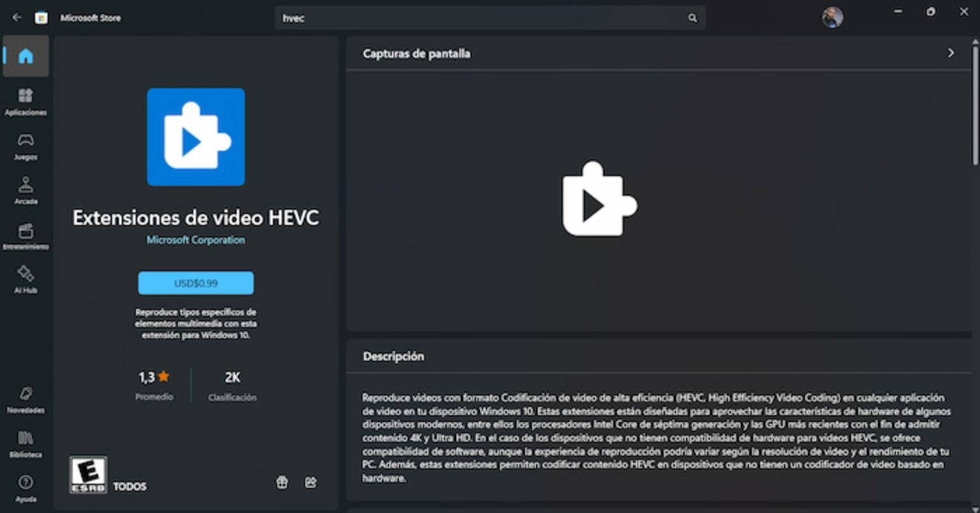Open Arcade in the sidebar

pos(25,191)
